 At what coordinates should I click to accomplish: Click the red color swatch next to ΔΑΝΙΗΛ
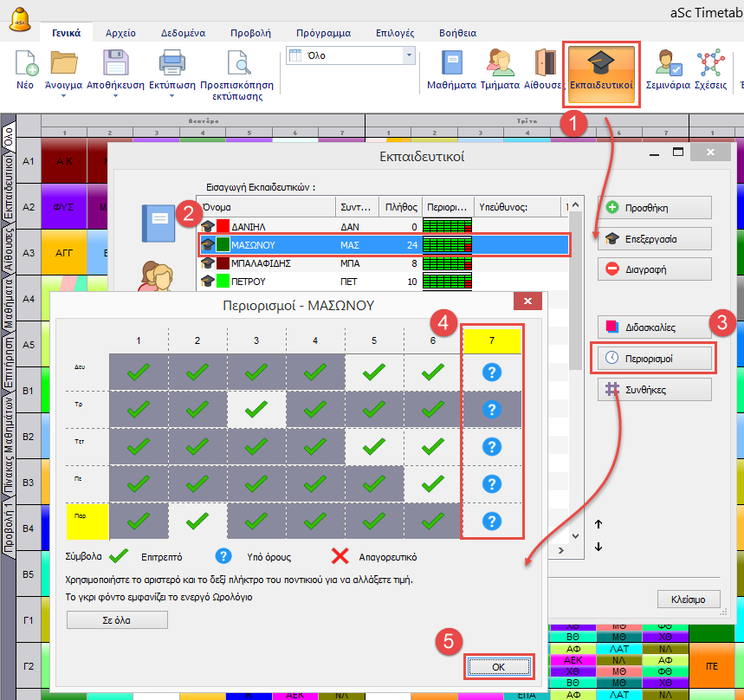click(224, 226)
